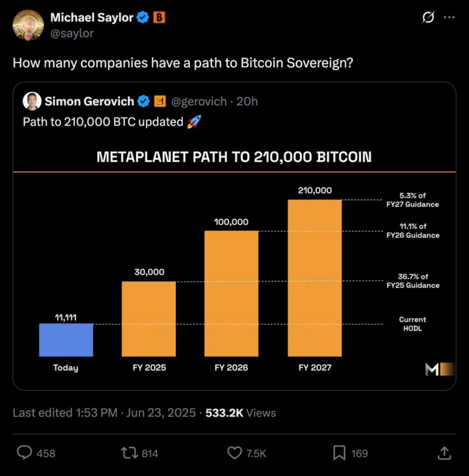This screenshot has width=469, height=476.
Task: Repost this tweet via retweet icon
Action: pos(129,453)
